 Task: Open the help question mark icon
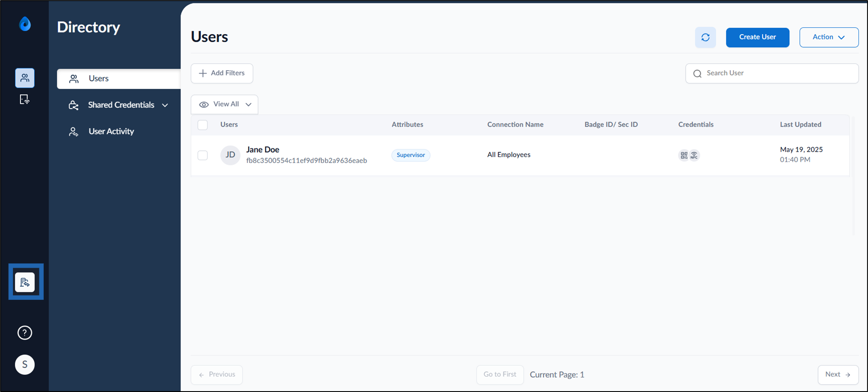point(25,333)
